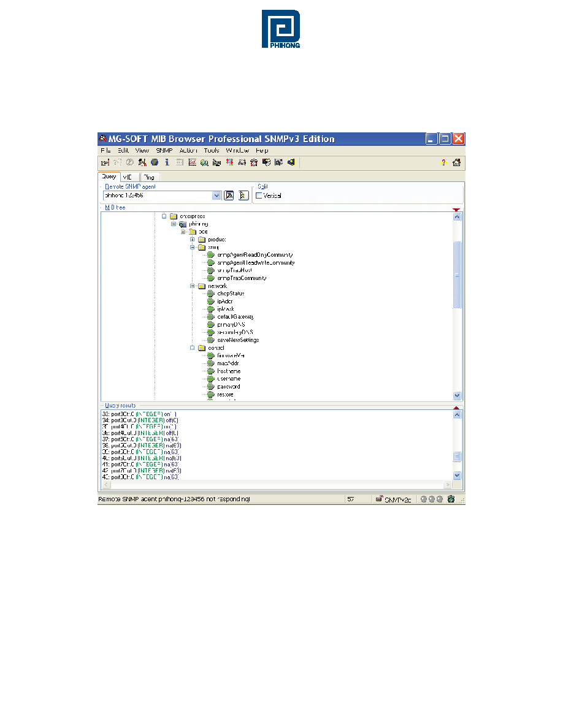Toggle the Vertical split checkbox

[x=259, y=195]
